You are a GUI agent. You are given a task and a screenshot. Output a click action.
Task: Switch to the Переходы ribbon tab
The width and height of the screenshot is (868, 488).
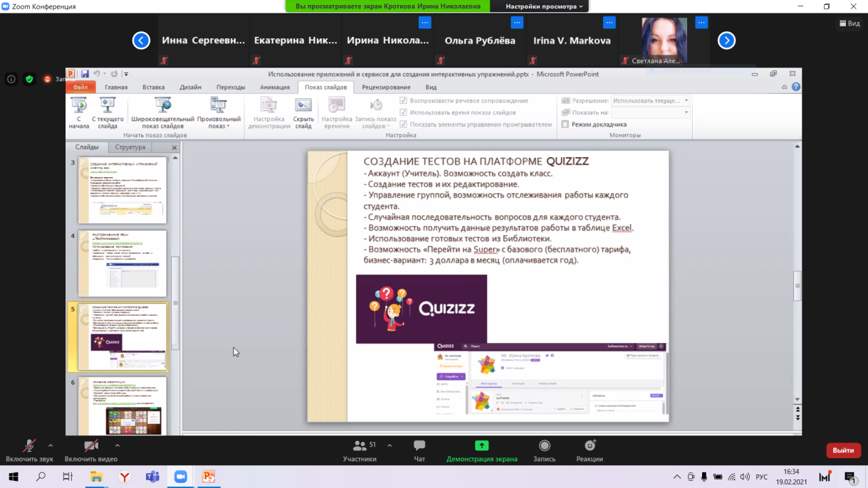coord(231,87)
